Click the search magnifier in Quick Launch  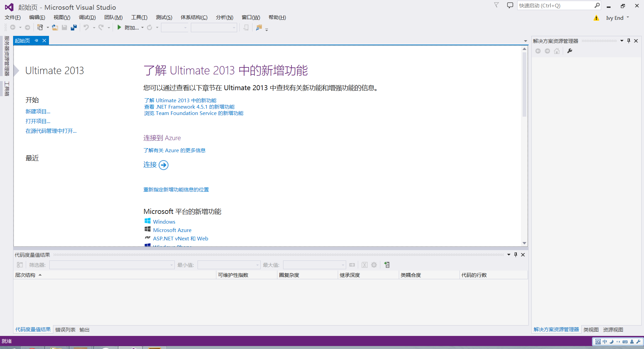coord(597,5)
